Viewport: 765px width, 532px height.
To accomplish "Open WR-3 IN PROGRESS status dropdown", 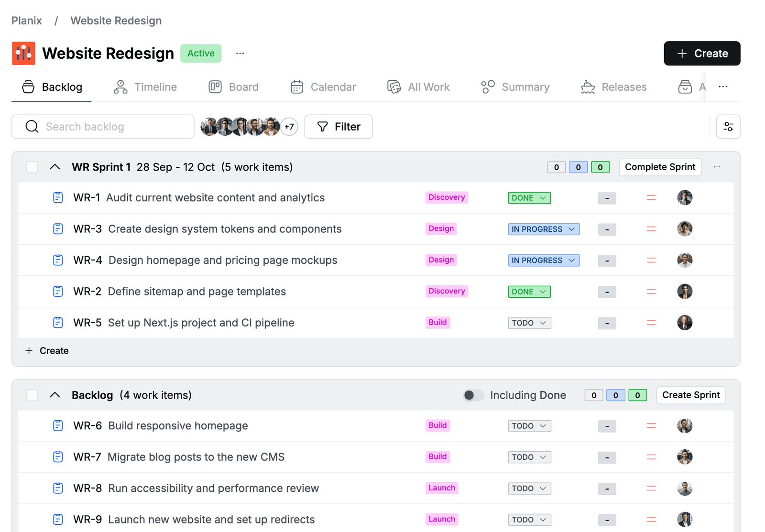I will pos(544,229).
